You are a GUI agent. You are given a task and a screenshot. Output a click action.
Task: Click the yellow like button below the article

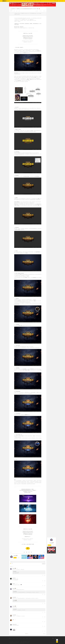28,548
